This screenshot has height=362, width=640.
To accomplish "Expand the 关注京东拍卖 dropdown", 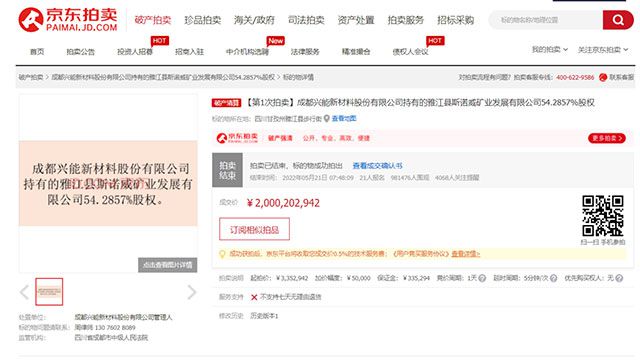I will pos(603,49).
